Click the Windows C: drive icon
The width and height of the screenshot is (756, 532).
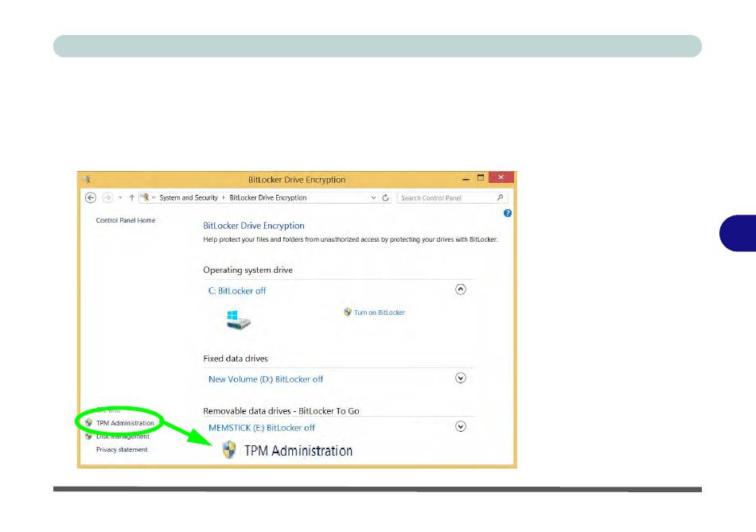238,320
